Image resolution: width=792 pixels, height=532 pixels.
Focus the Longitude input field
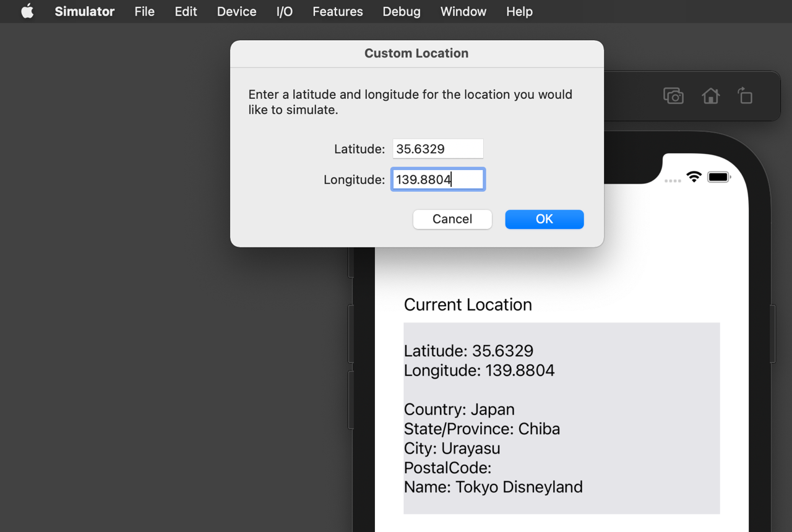coord(438,179)
